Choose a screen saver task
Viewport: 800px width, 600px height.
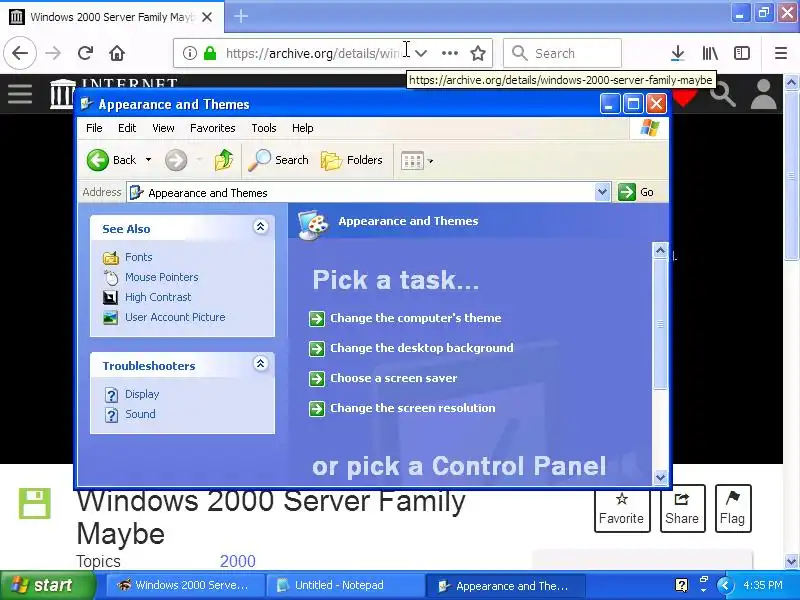[393, 378]
